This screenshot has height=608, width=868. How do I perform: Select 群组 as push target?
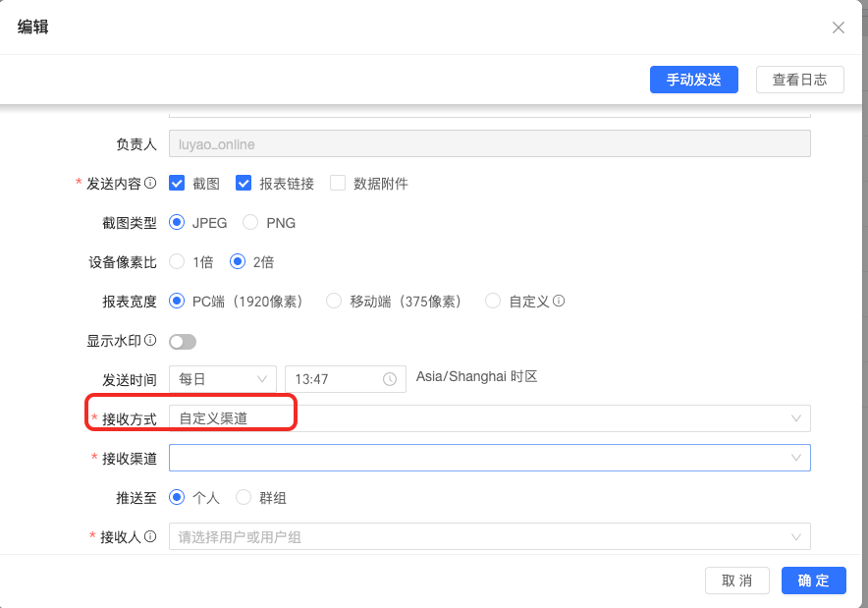tap(244, 498)
